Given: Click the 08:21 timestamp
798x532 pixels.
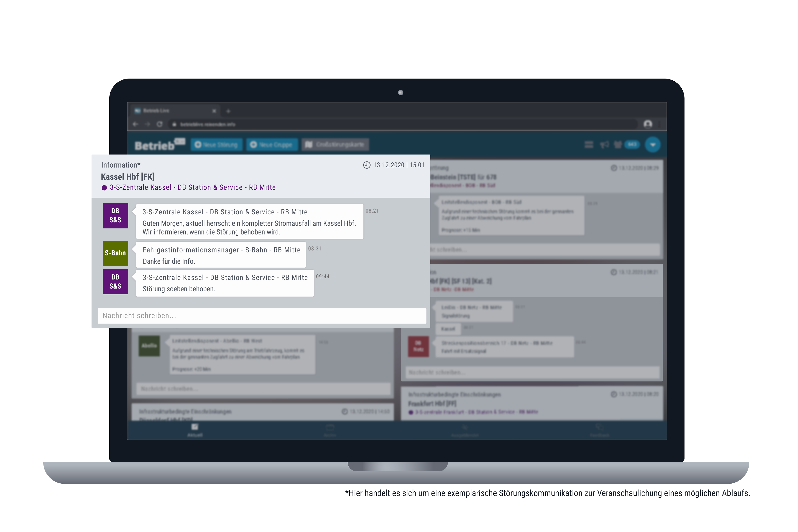Looking at the screenshot, I should tap(372, 211).
